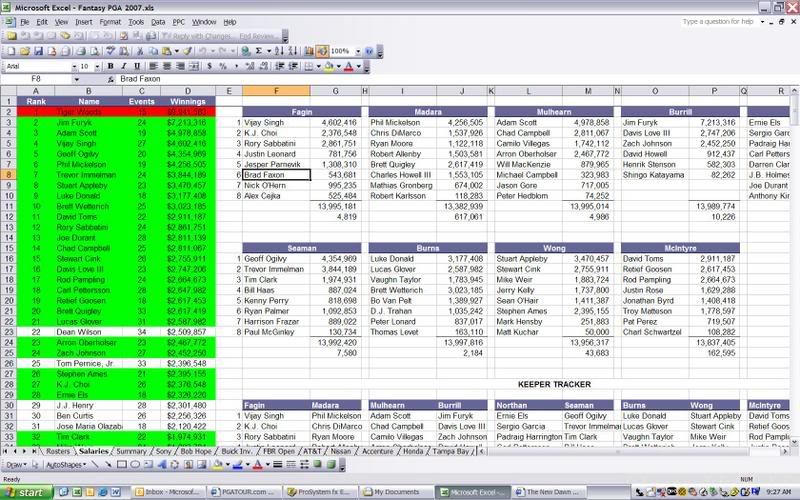The image size is (800, 500).
Task: Click Line Color brush in Drawing toolbar
Action: tap(238, 464)
